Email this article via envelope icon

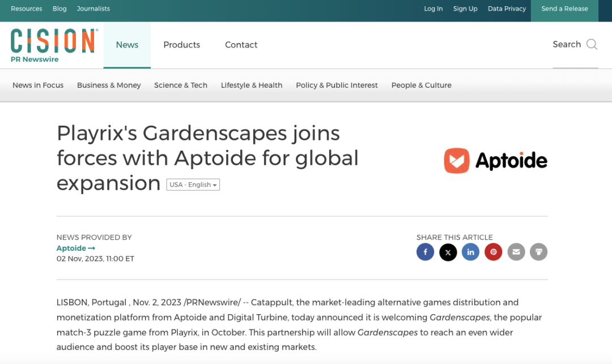click(x=516, y=252)
